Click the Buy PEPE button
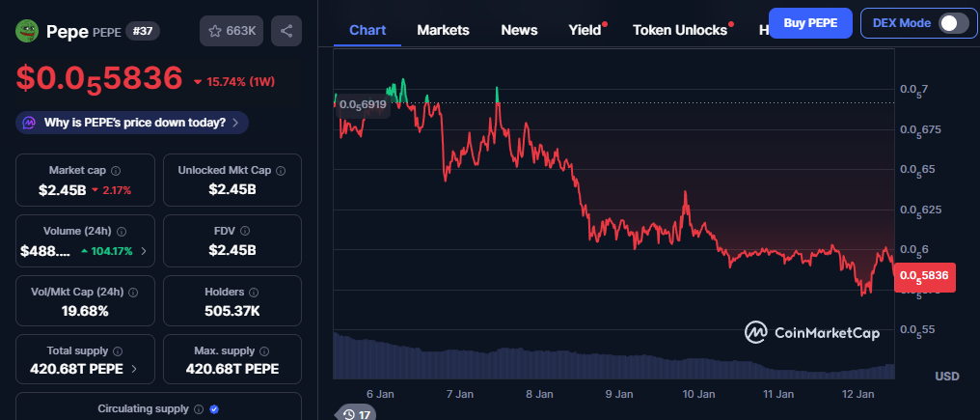This screenshot has width=980, height=420. click(810, 22)
